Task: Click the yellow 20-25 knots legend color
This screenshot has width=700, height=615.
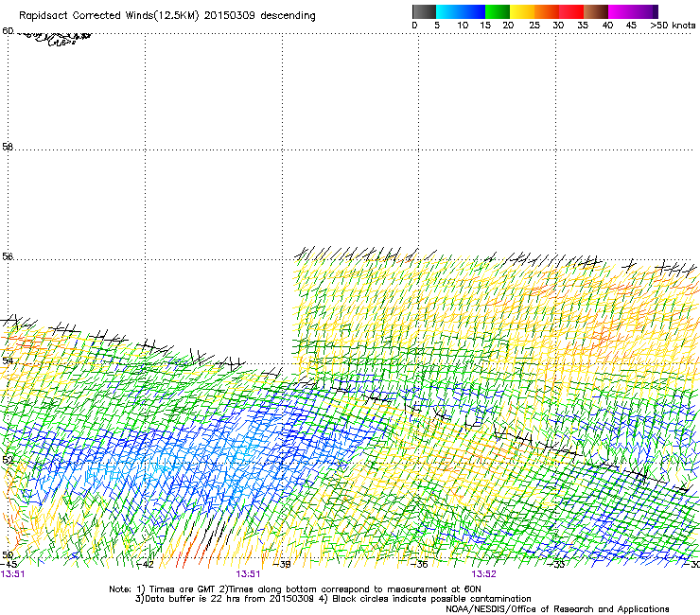Action: (522, 11)
